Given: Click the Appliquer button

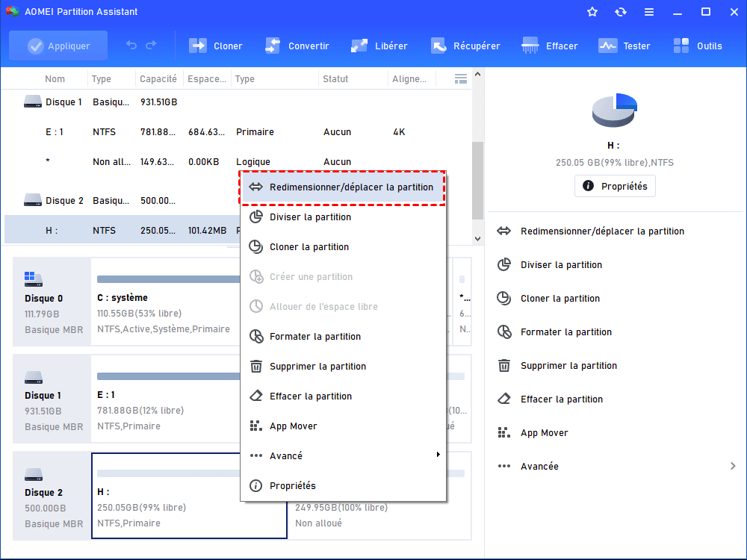Looking at the screenshot, I should click(58, 46).
